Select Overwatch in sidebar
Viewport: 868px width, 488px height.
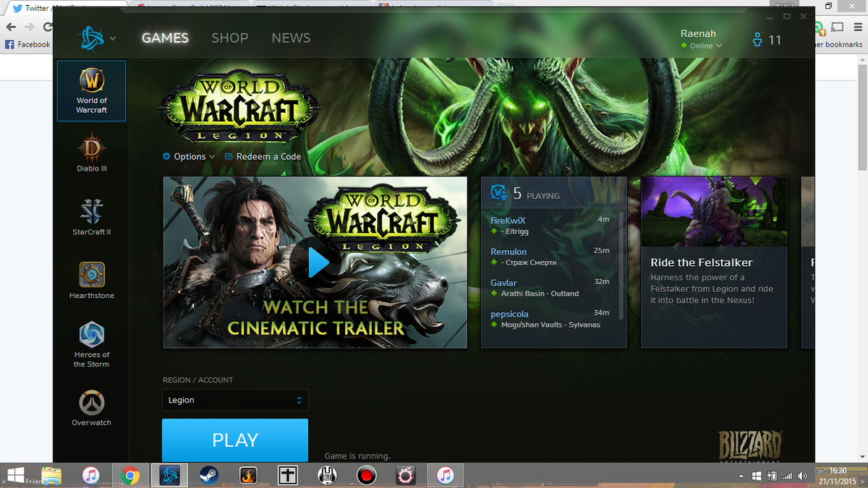(x=92, y=408)
